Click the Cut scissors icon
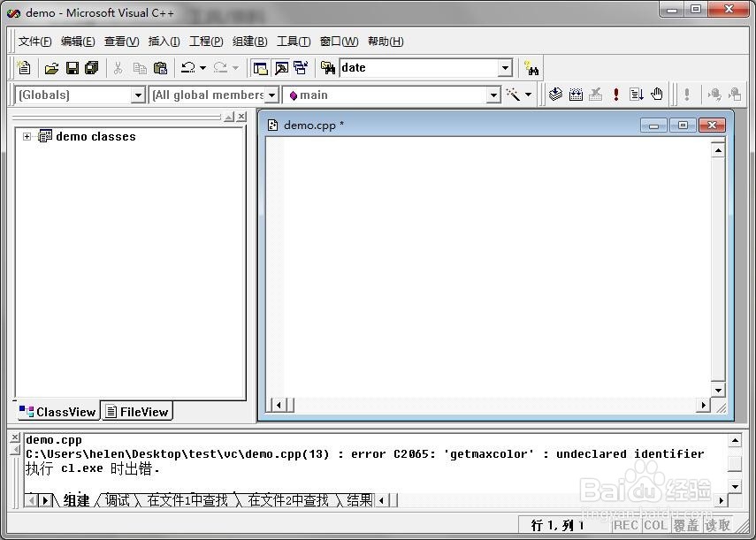This screenshot has height=540, width=756. pos(118,68)
